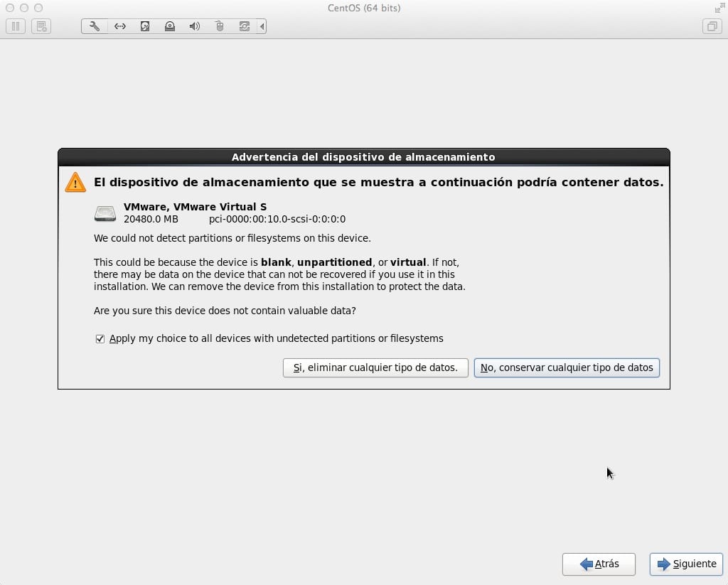
Task: Go back with Atrás button
Action: 599,564
